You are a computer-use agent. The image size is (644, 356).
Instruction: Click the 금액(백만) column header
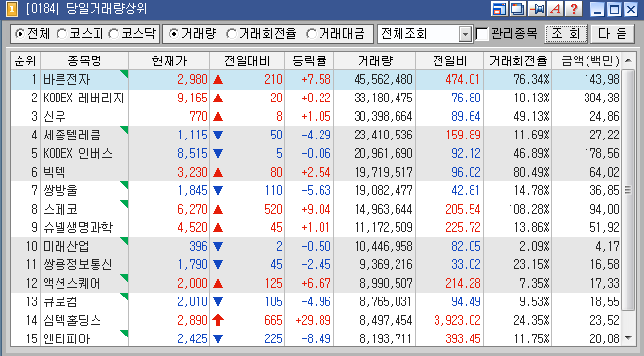587,60
